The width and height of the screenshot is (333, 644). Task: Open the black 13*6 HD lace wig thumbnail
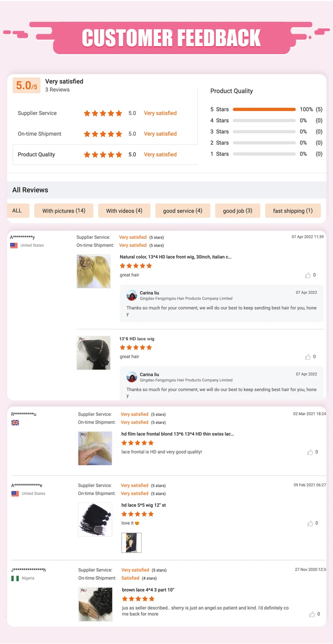[94, 353]
